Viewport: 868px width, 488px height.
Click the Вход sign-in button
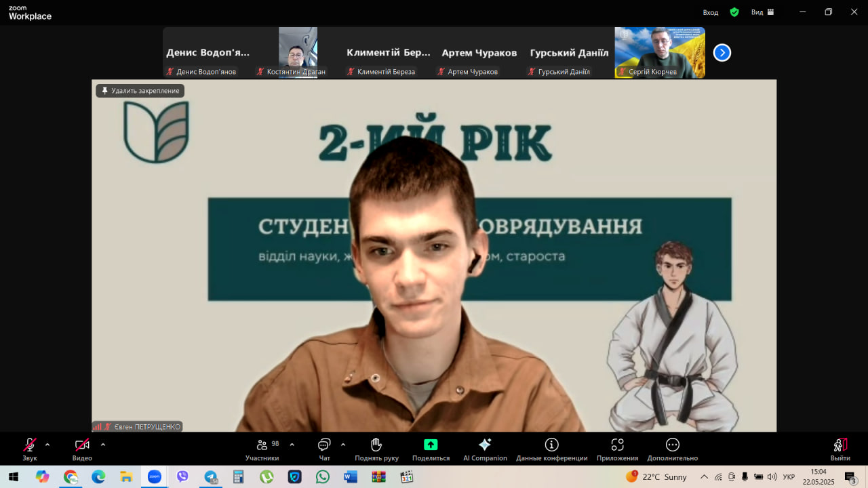(x=711, y=12)
